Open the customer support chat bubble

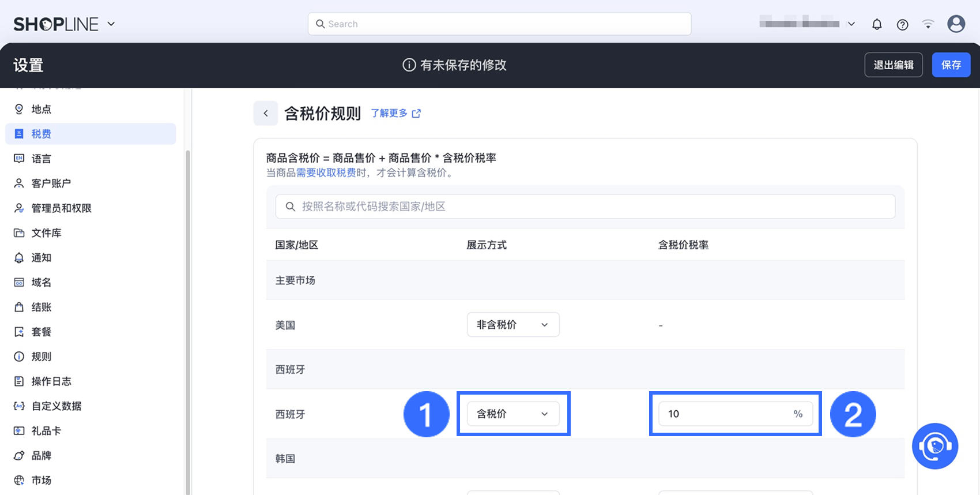pos(934,446)
